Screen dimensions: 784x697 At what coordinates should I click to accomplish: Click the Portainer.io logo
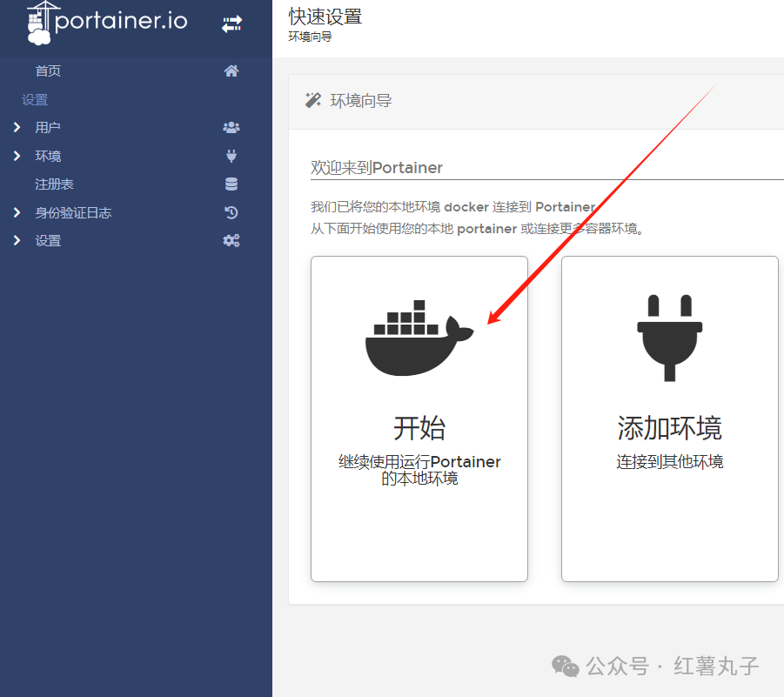(x=107, y=23)
